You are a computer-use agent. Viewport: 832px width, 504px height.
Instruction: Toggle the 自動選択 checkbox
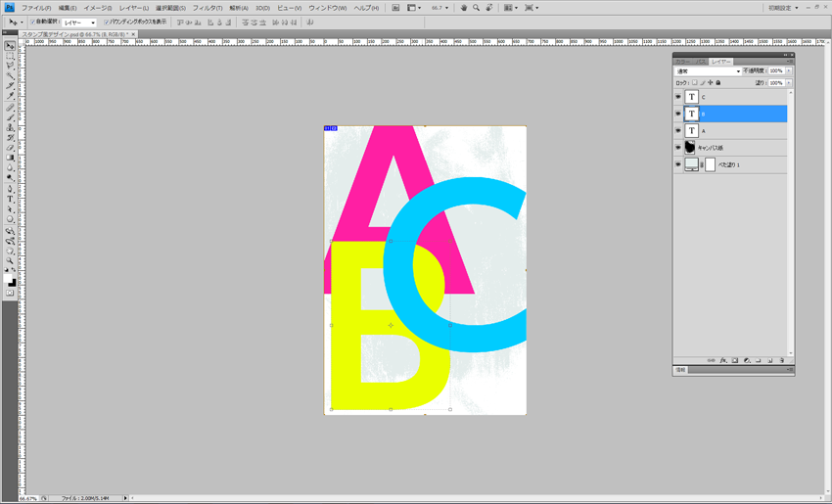(x=32, y=22)
